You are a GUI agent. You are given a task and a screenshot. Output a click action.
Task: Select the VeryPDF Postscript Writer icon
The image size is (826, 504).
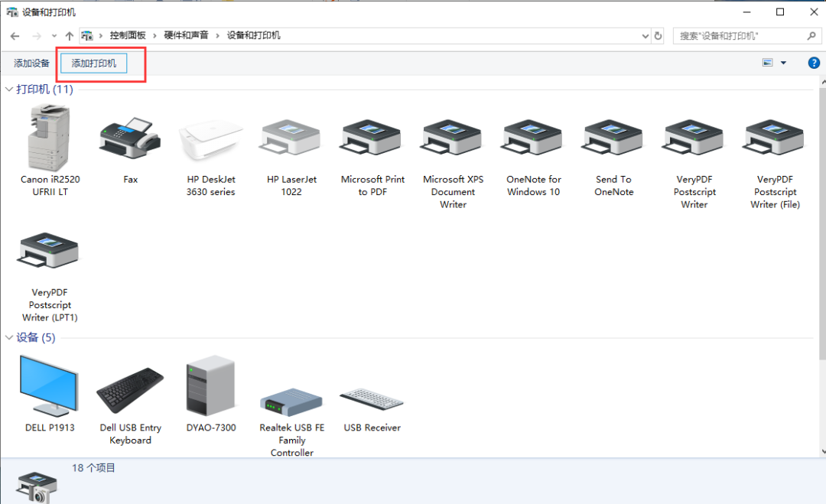[x=694, y=138]
